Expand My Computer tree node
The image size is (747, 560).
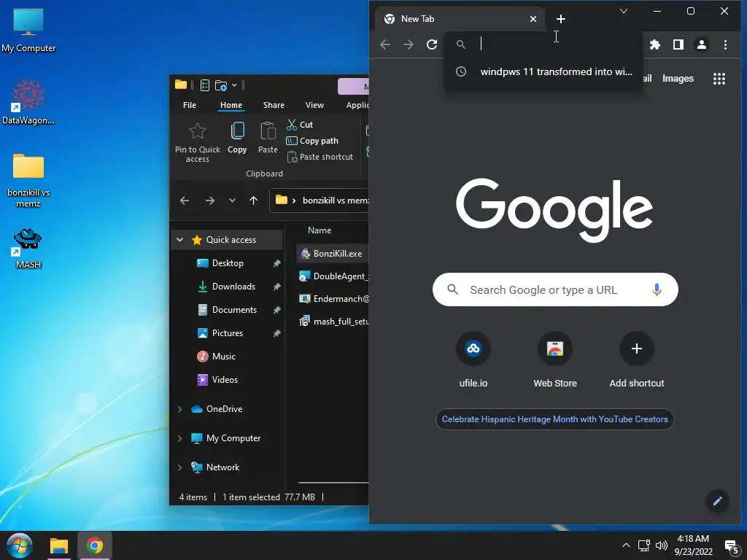[180, 438]
